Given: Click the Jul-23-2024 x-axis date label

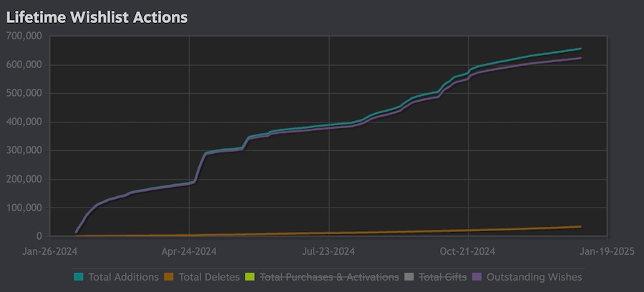Looking at the screenshot, I should [x=328, y=251].
